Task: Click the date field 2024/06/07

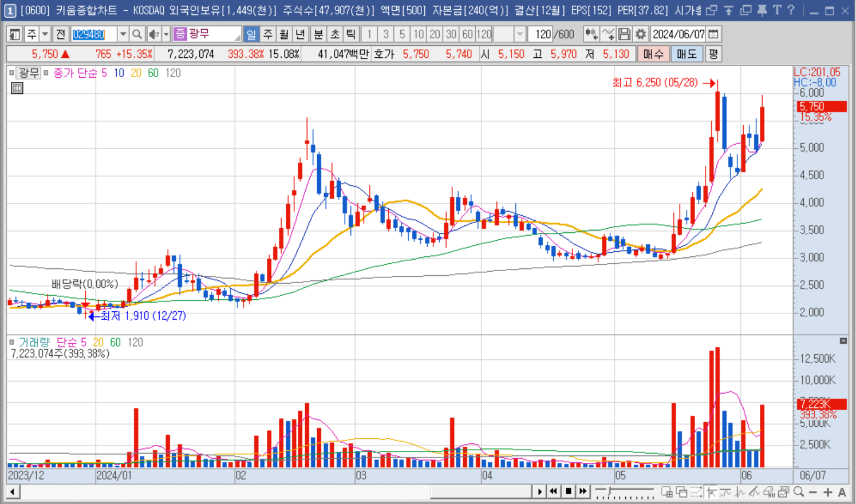Action: [679, 34]
